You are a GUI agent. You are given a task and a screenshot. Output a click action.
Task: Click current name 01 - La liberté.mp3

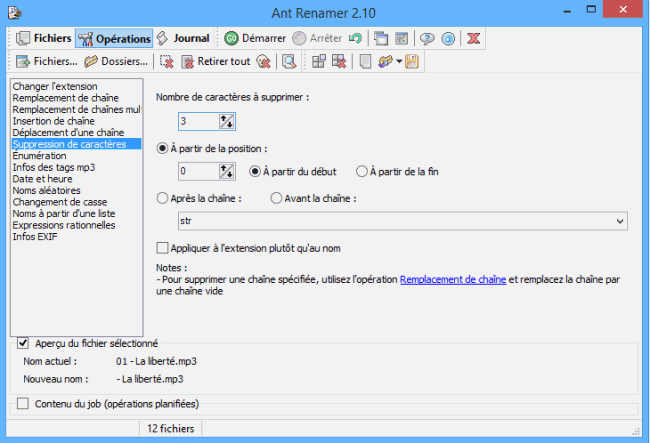156,361
